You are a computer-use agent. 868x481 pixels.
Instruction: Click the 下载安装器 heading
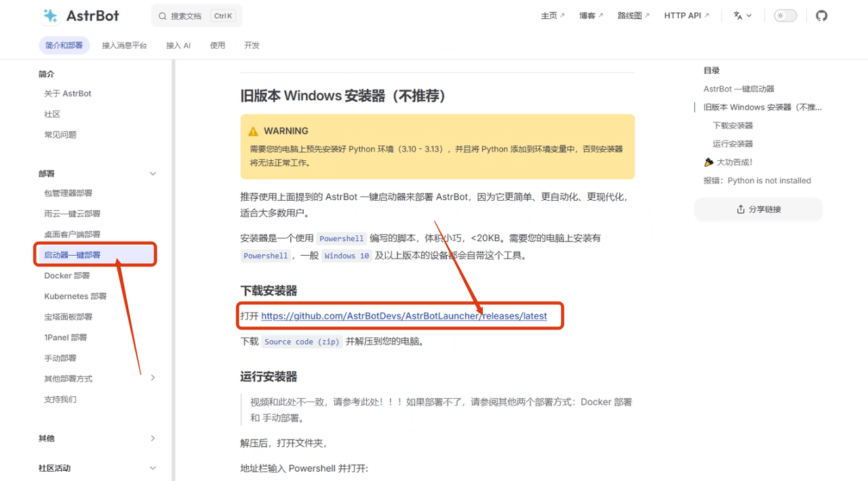pos(269,291)
